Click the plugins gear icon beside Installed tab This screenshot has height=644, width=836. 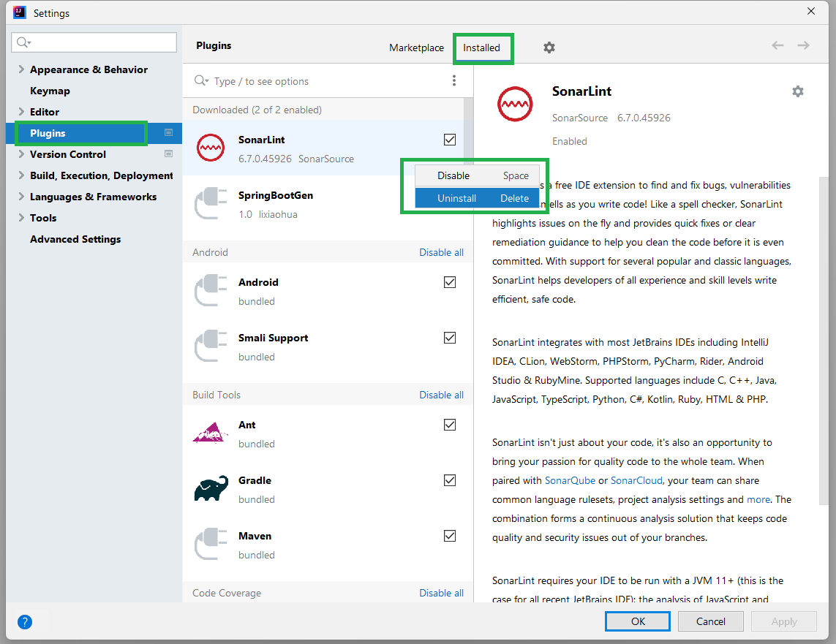point(549,48)
